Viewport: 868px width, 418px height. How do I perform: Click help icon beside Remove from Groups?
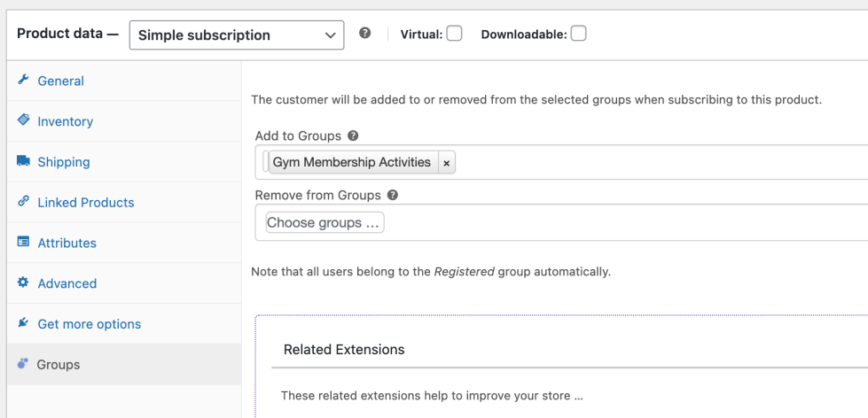pyautogui.click(x=393, y=195)
